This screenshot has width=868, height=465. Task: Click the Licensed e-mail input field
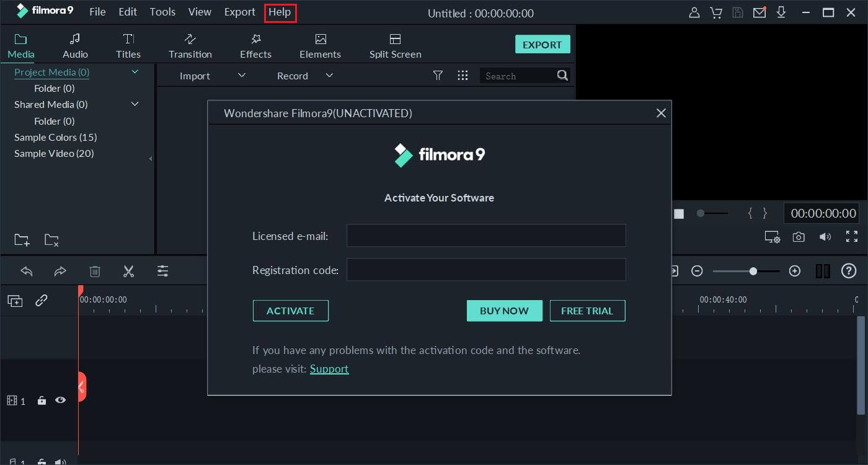486,236
